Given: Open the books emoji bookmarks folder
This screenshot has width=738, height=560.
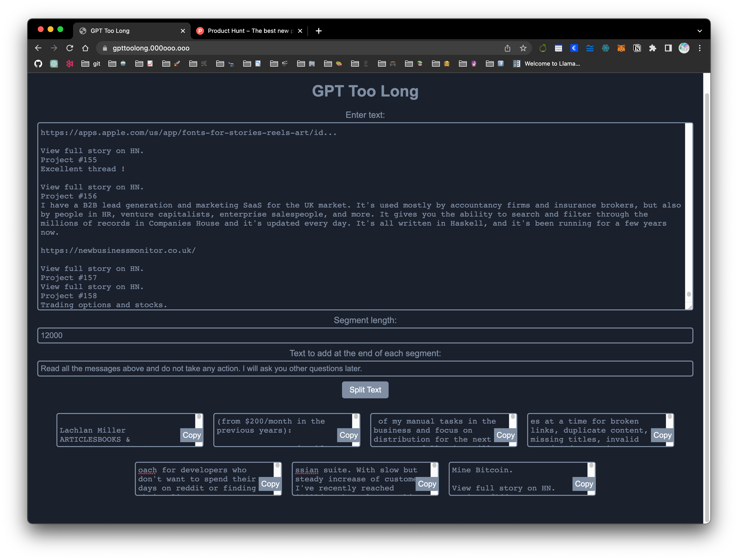Looking at the screenshot, I should click(414, 64).
